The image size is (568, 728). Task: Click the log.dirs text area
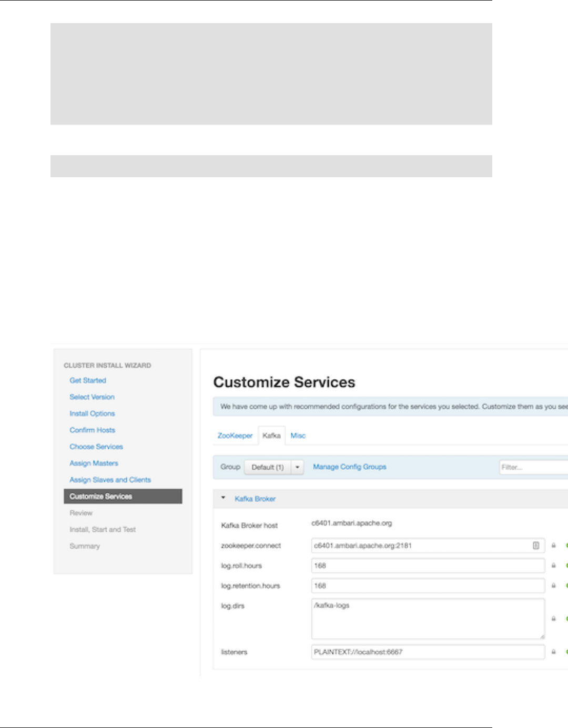click(428, 619)
